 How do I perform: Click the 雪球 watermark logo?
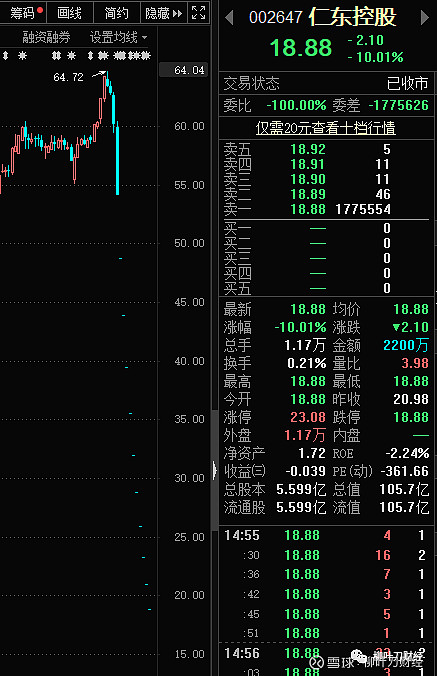(316, 662)
